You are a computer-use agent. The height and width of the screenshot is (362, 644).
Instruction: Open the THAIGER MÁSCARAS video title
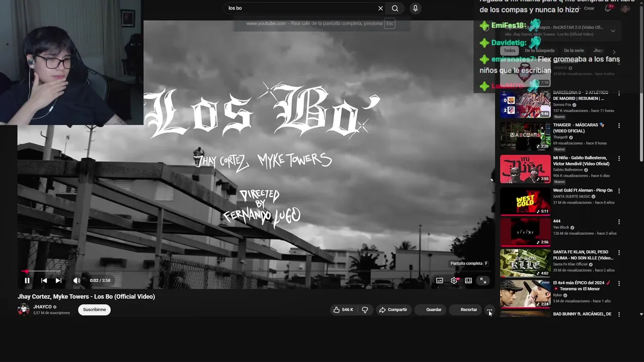pyautogui.click(x=579, y=128)
